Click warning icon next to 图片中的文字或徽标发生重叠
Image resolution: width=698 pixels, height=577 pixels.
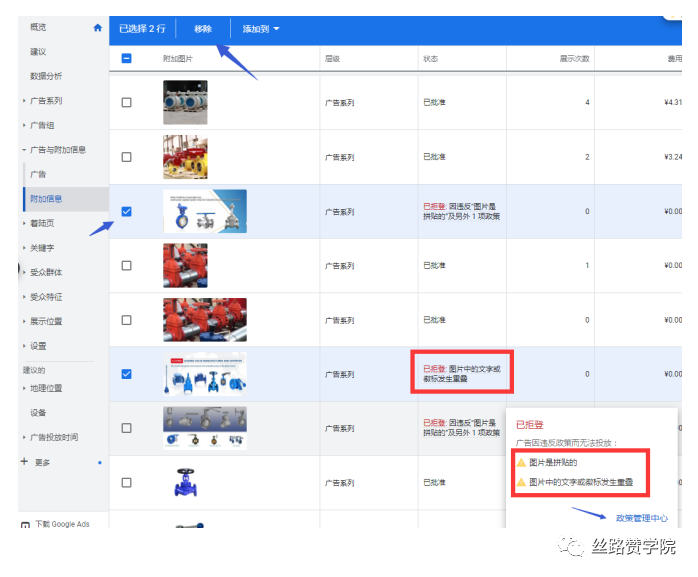pos(521,482)
